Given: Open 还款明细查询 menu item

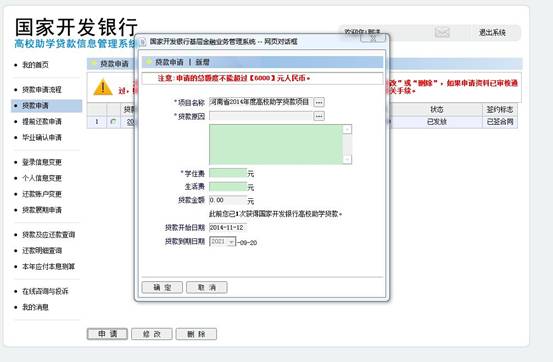Looking at the screenshot, I should coord(42,251).
